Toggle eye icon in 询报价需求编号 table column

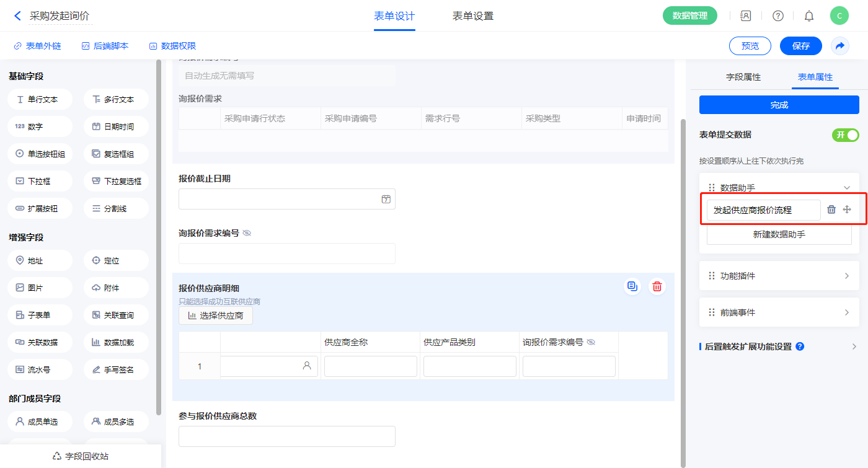click(x=591, y=342)
